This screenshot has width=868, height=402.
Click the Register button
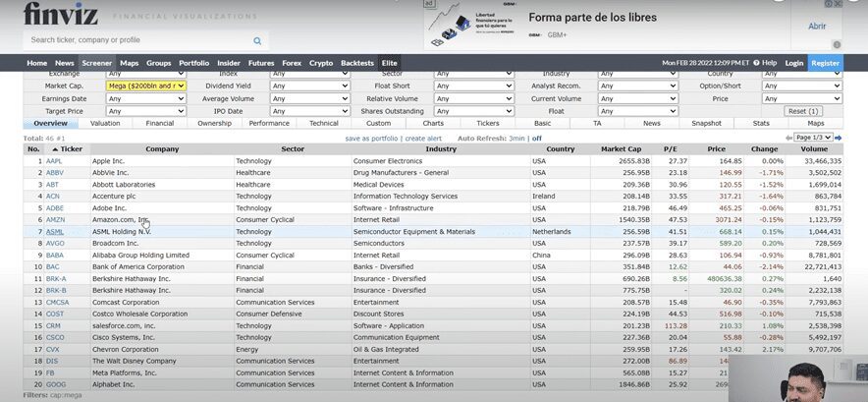pos(825,63)
